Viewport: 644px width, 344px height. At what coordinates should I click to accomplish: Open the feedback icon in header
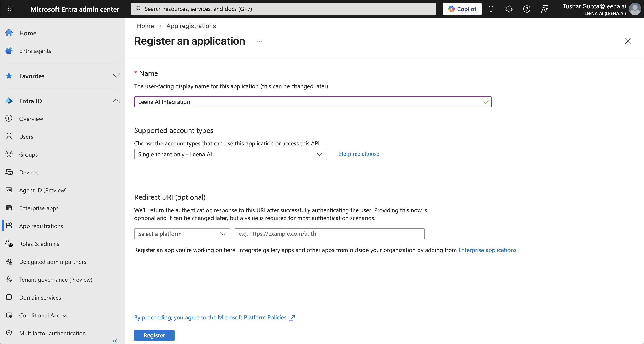click(544, 9)
